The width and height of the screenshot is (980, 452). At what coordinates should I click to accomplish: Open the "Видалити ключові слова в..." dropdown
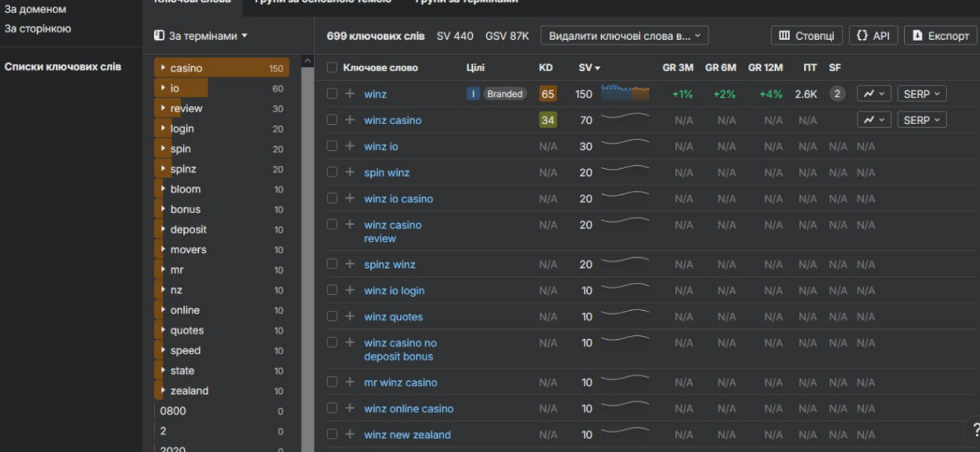(x=625, y=36)
